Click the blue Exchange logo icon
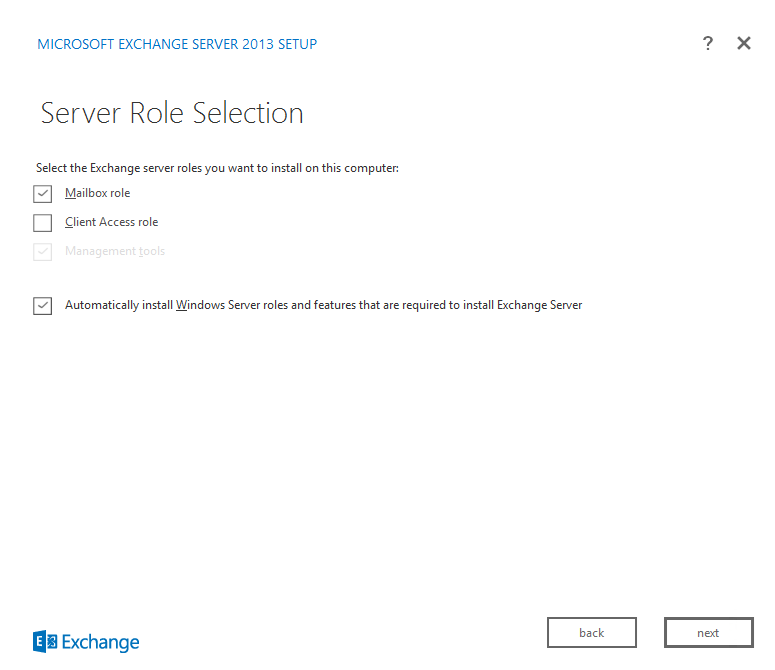 point(45,641)
